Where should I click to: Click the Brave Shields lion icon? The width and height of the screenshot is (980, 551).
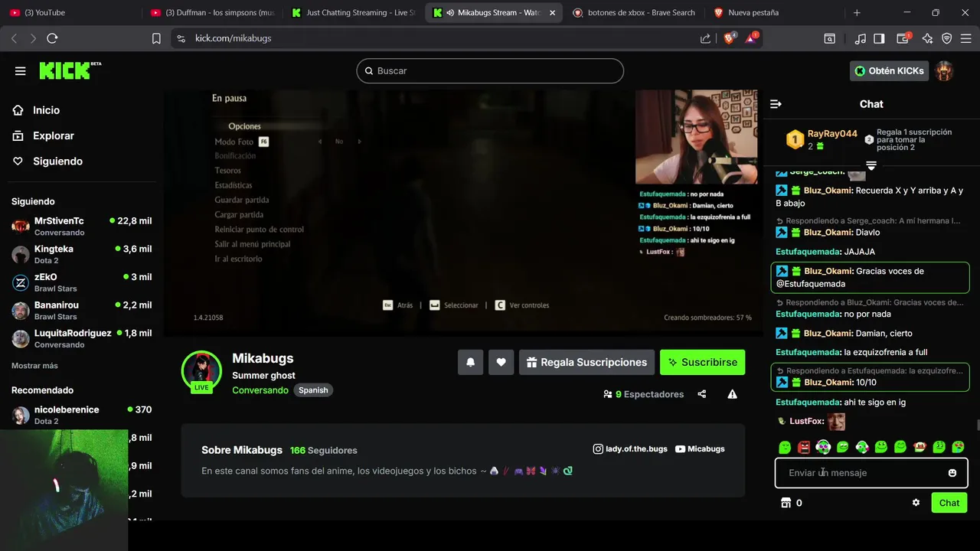[x=729, y=38]
